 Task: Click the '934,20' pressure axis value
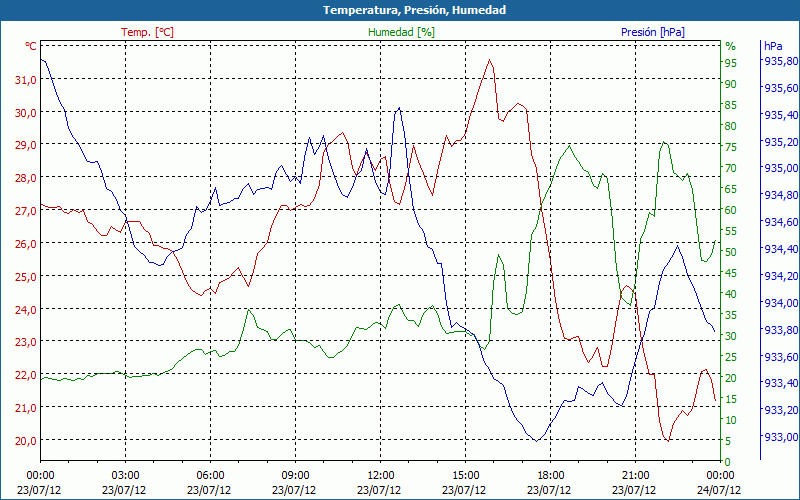[x=780, y=276]
